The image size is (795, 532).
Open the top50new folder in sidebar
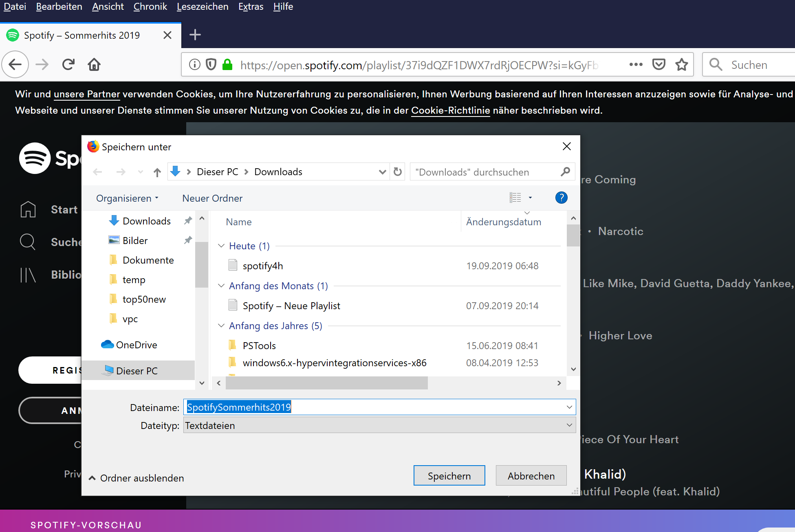tap(137, 299)
